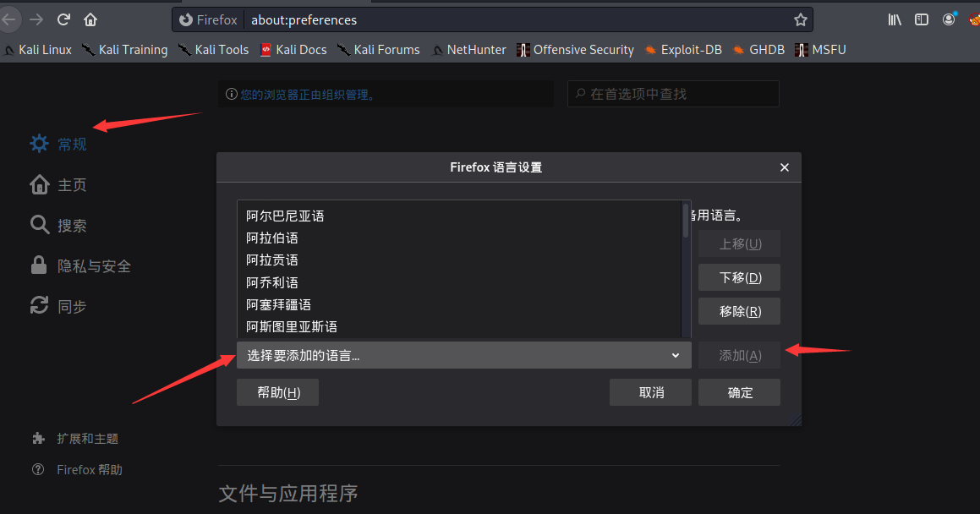Select 阿乔利语 in the language list
Screen dimensions: 980x514
459,282
